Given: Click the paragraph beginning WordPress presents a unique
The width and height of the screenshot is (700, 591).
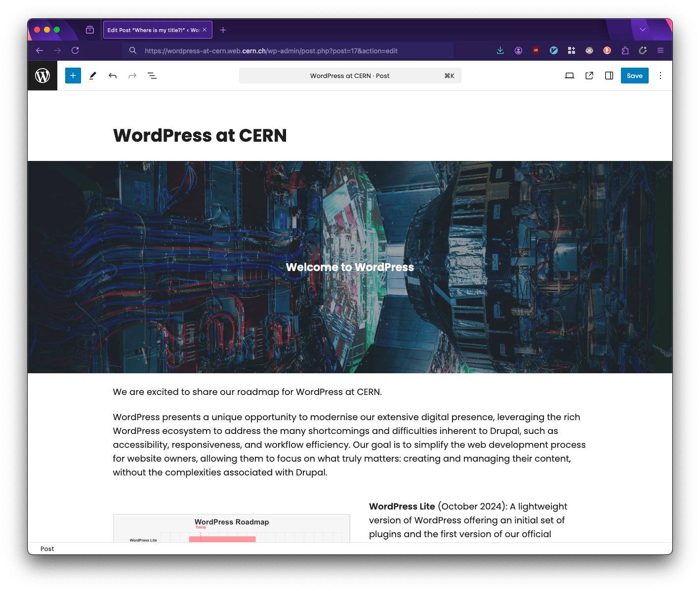Looking at the screenshot, I should click(x=350, y=444).
